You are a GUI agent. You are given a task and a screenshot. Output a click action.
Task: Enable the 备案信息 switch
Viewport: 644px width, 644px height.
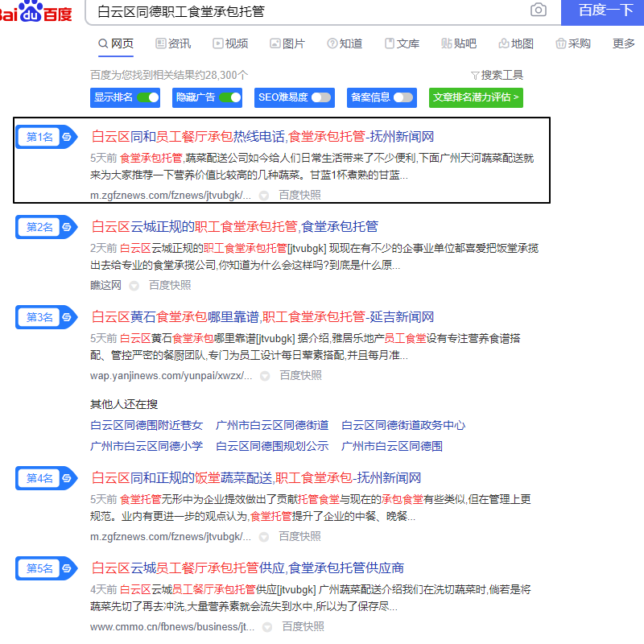click(403, 97)
